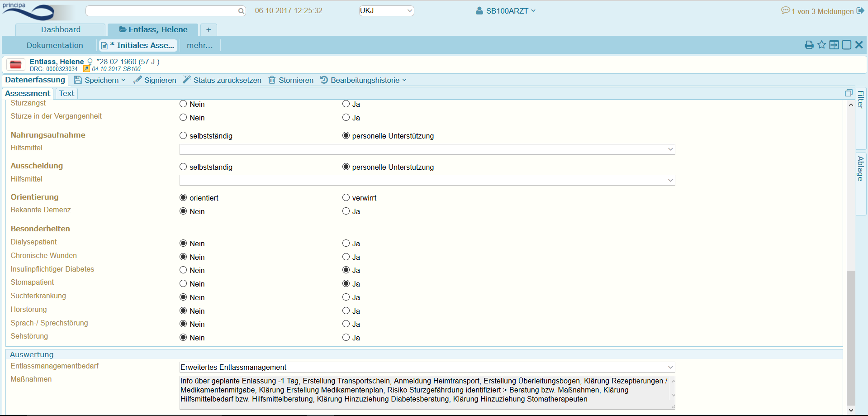This screenshot has height=416, width=868.
Task: Click scrollbar down arrow
Action: point(851,410)
